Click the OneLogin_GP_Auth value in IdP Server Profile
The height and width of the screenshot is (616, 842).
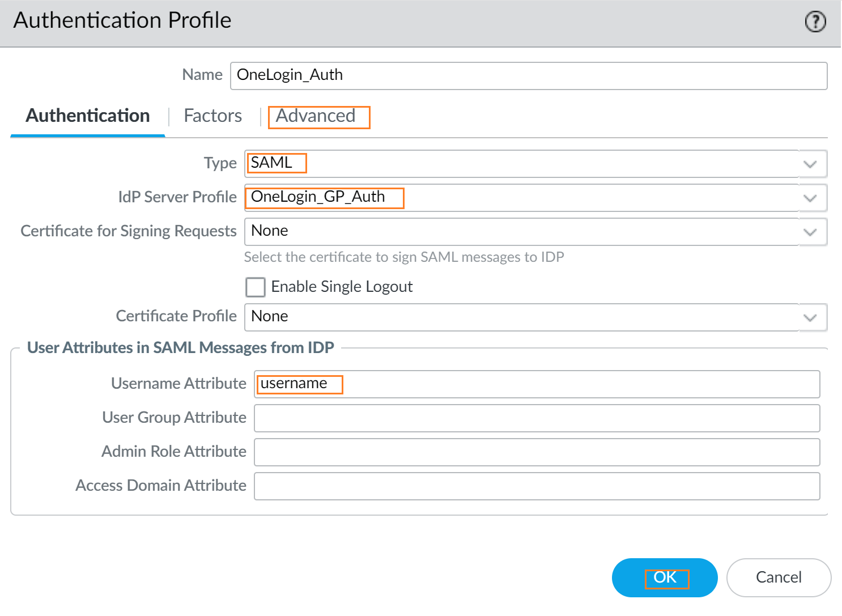(318, 197)
